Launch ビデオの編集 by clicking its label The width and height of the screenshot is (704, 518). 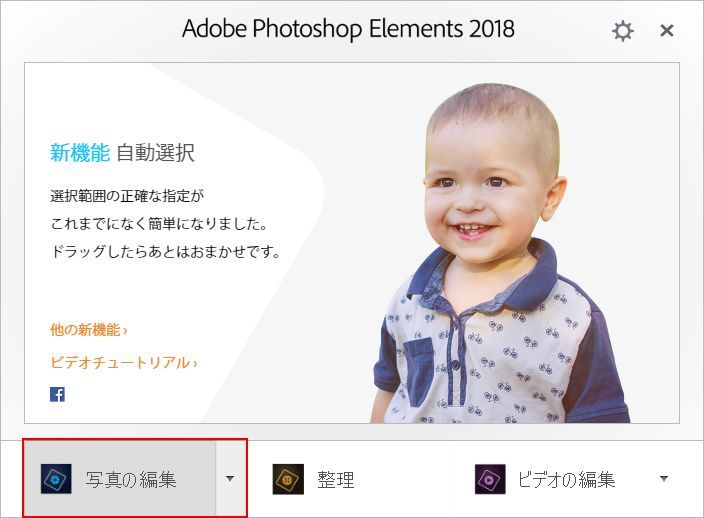tap(566, 479)
